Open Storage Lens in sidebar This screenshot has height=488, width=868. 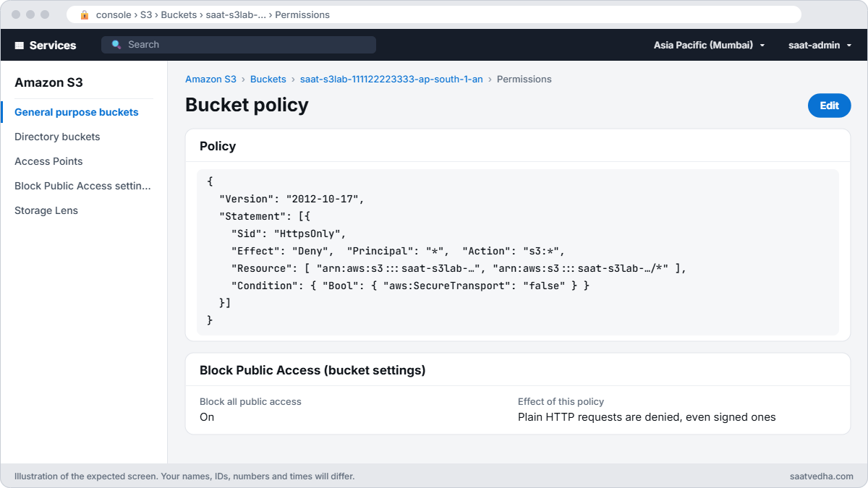click(46, 210)
